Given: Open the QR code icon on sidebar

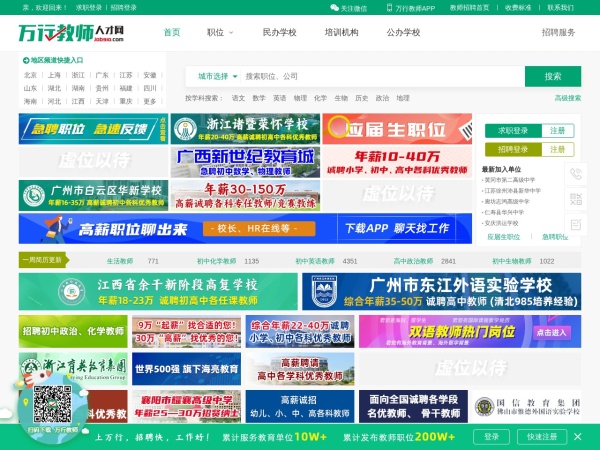Looking at the screenshot, I should coord(576,199).
